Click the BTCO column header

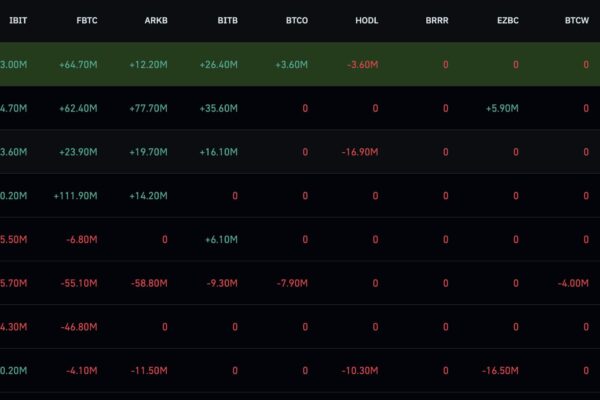pos(297,20)
